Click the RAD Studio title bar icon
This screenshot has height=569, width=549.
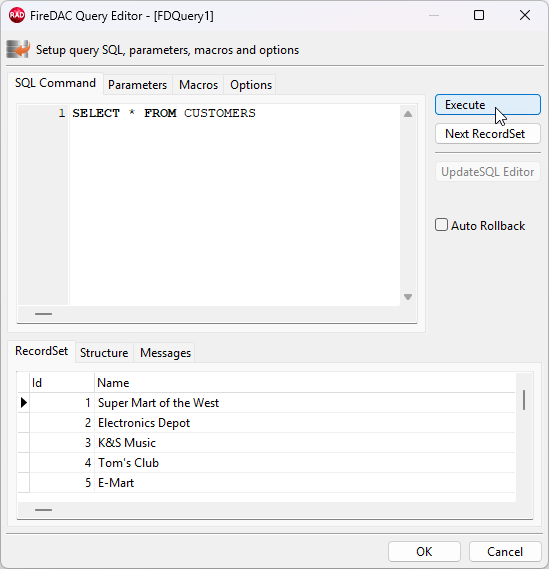(17, 16)
